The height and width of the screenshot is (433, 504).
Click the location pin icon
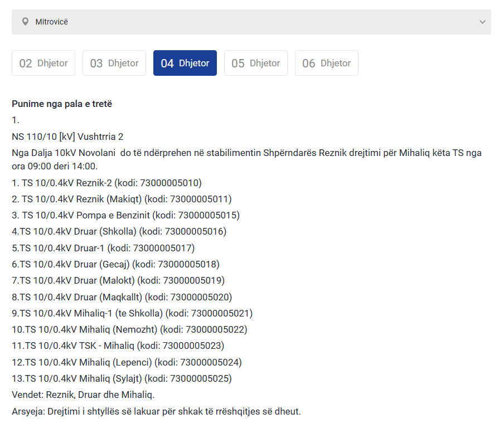point(25,22)
